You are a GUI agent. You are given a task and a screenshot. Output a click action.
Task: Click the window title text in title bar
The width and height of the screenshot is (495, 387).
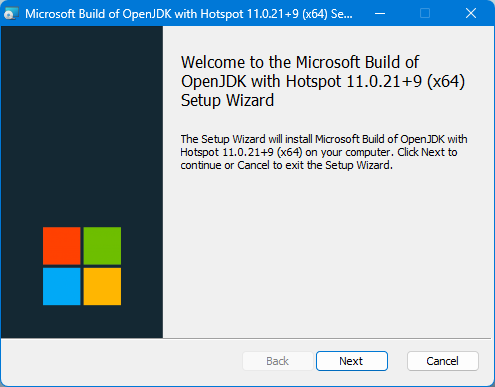(189, 14)
